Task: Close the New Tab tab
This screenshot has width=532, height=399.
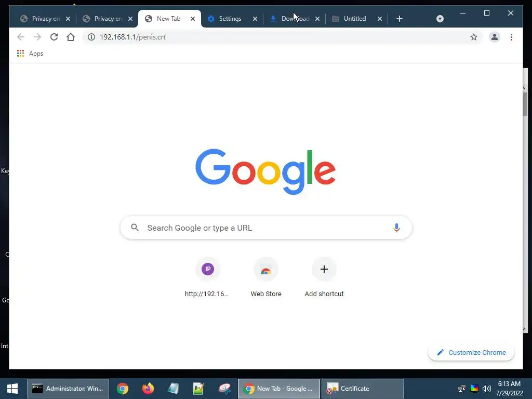Action: click(193, 19)
